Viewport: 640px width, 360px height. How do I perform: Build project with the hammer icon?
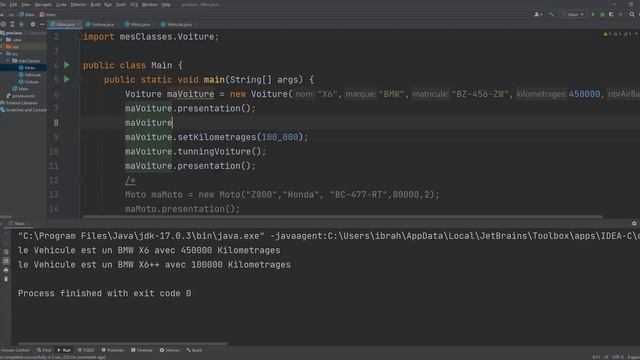[551, 14]
